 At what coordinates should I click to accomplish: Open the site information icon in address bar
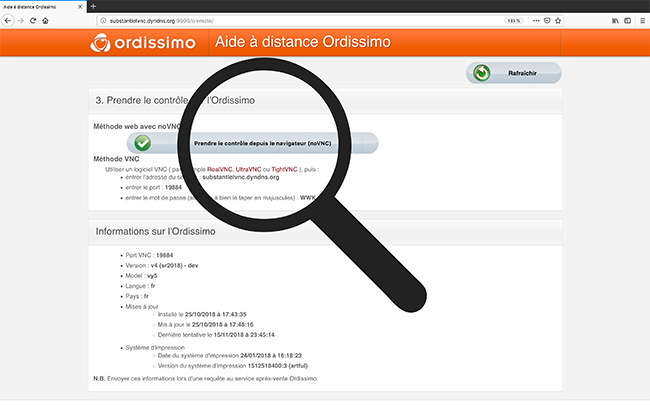103,21
